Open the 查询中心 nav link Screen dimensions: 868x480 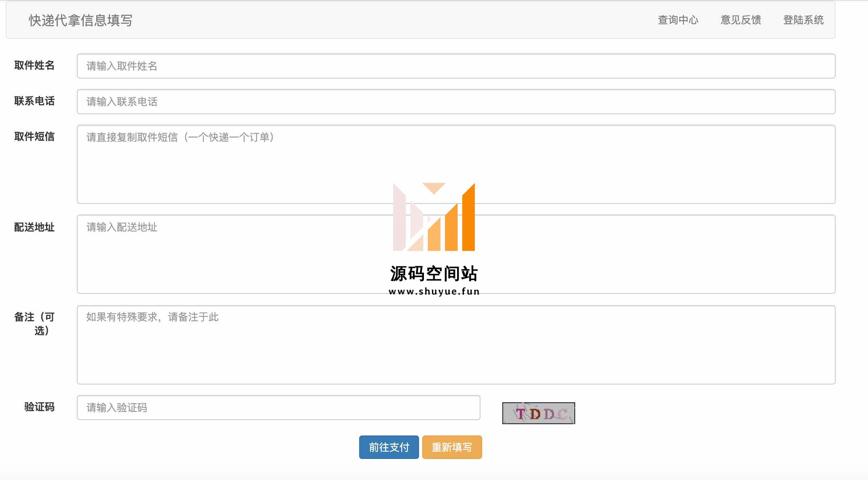point(678,20)
